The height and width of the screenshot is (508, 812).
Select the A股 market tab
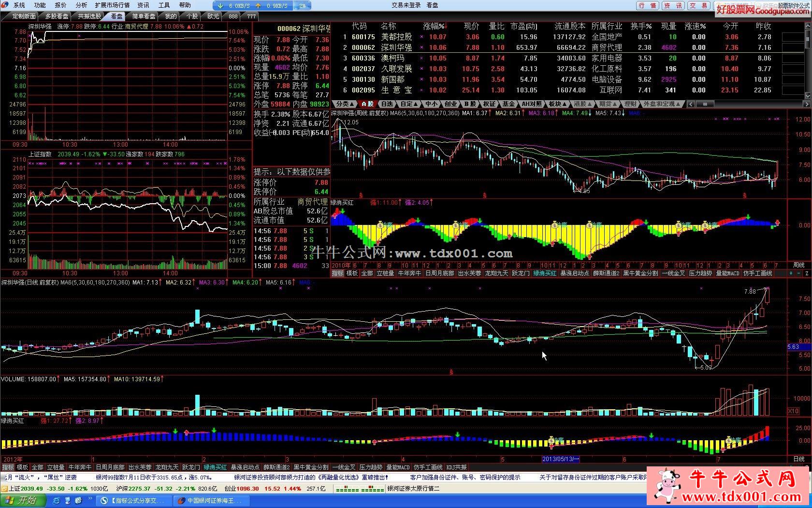(368, 104)
